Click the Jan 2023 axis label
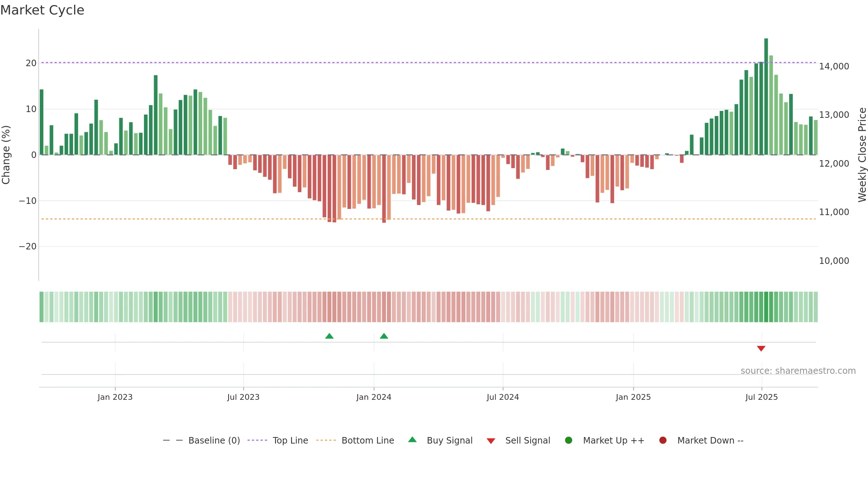The image size is (868, 488). click(x=115, y=397)
